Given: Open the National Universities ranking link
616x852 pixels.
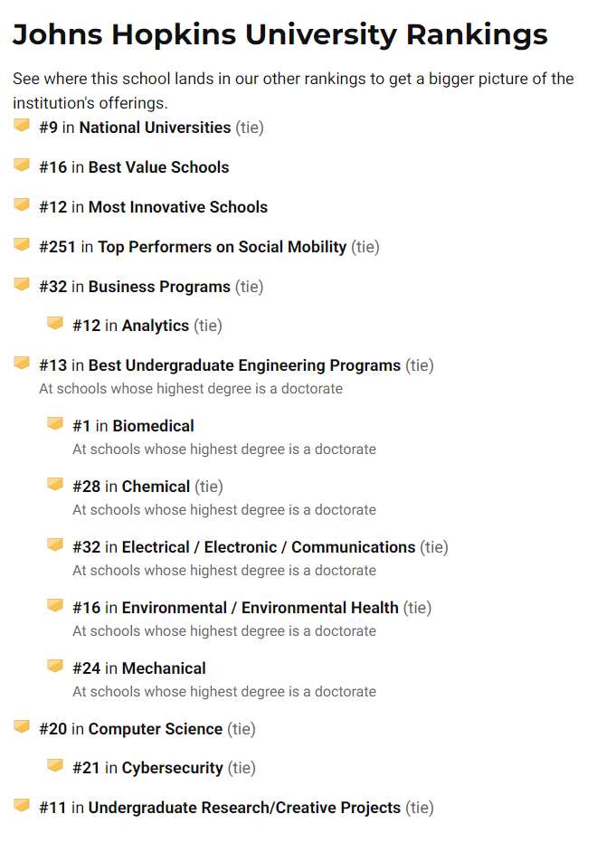Looking at the screenshot, I should point(155,128).
